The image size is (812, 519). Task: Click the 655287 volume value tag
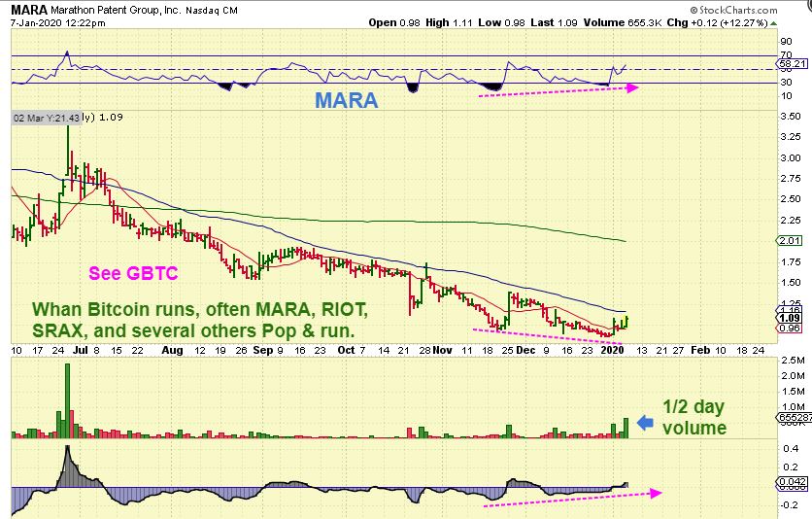(x=794, y=418)
